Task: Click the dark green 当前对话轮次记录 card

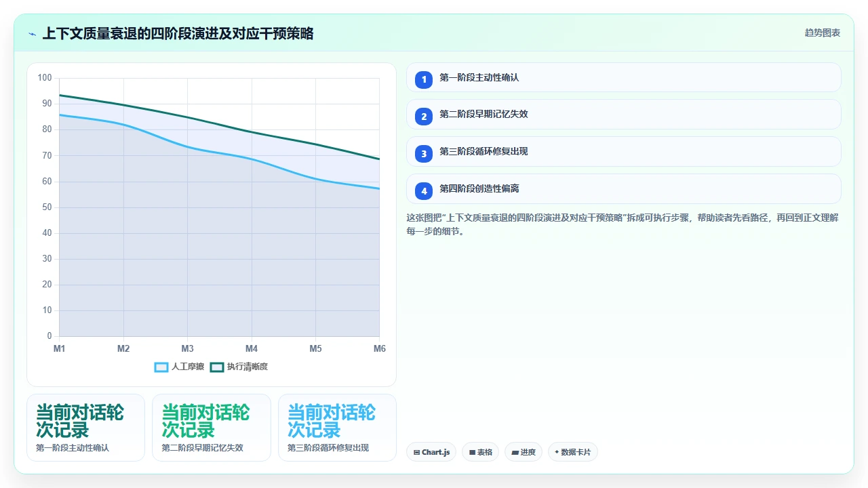Action: click(x=85, y=428)
